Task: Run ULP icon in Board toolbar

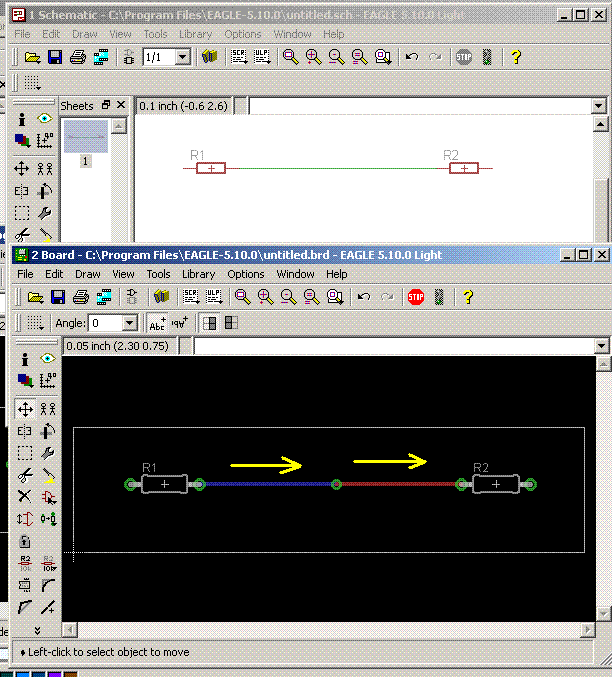Action: [213, 297]
